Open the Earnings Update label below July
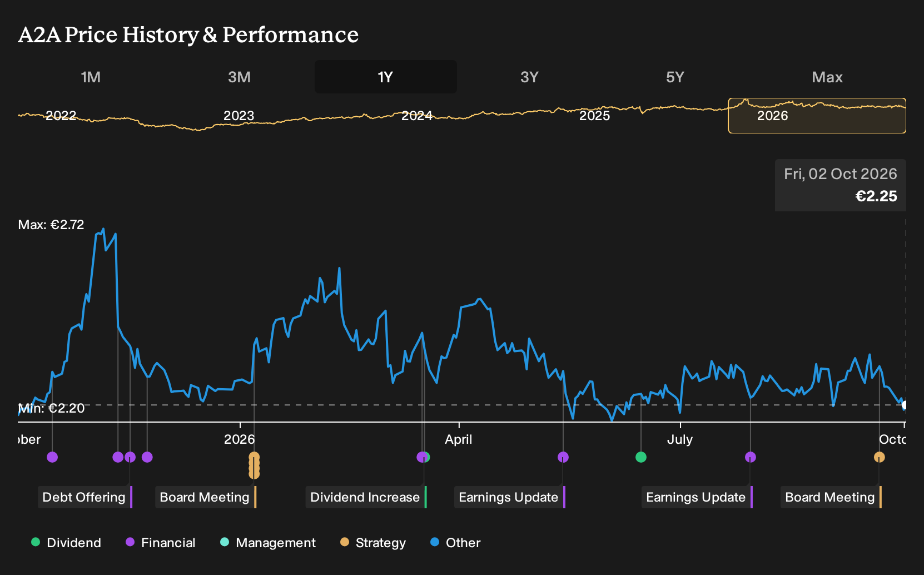 pos(697,497)
